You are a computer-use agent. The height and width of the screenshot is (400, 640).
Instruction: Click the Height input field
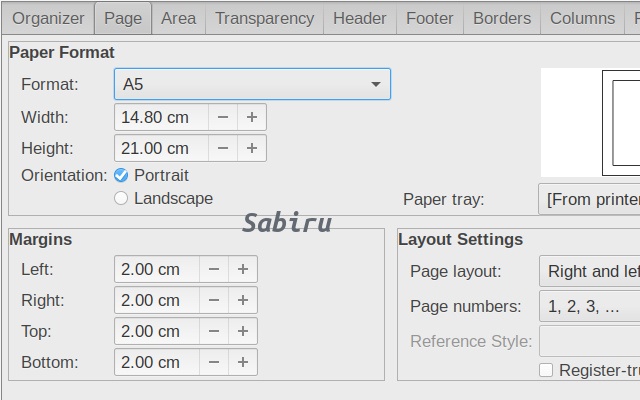(x=162, y=148)
